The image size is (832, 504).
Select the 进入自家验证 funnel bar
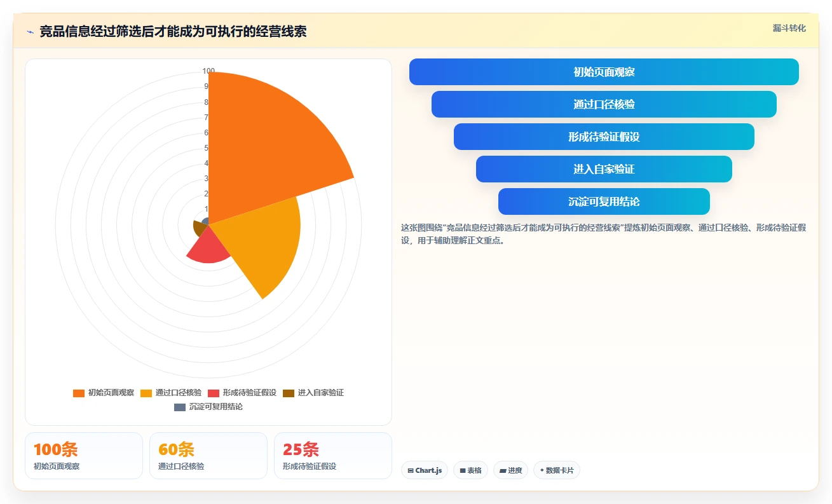pos(604,169)
